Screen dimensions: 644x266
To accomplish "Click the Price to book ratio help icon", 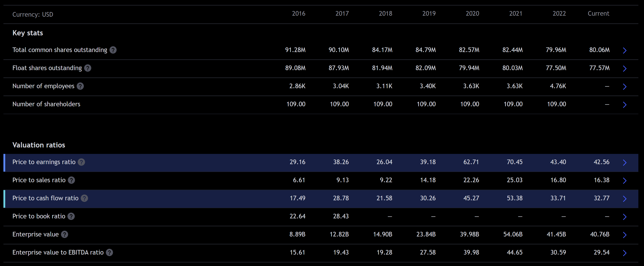I will [71, 216].
